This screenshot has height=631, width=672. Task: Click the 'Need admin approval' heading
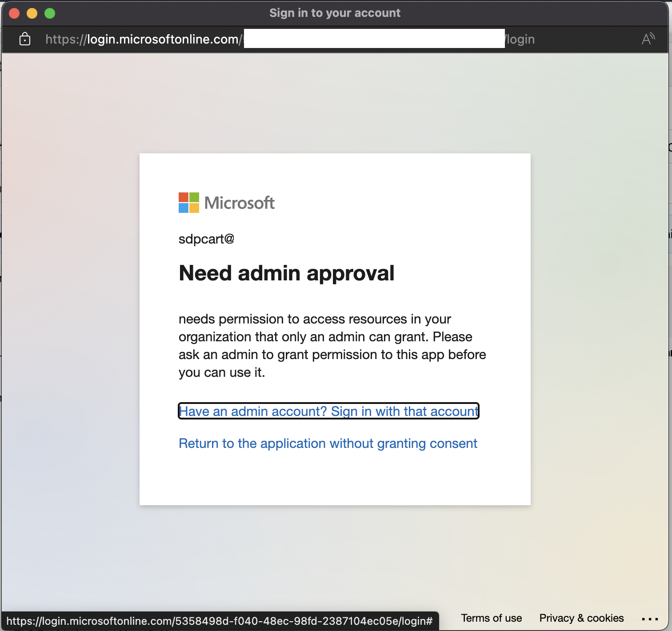(286, 273)
